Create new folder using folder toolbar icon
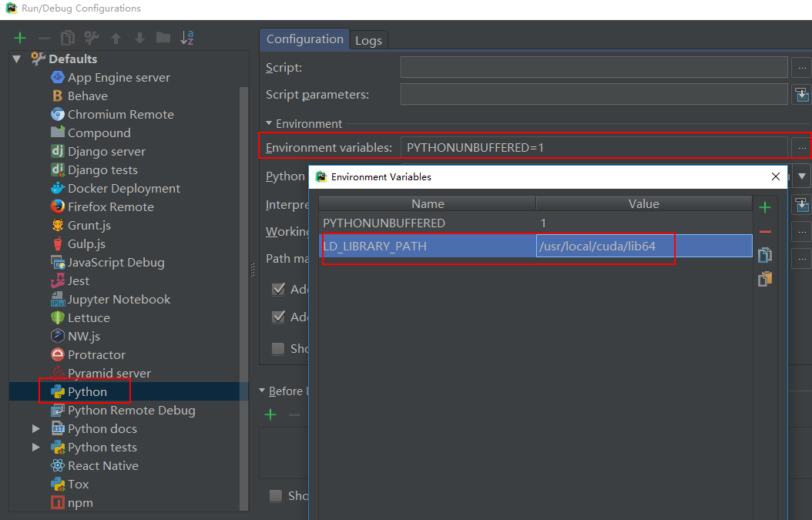The height and width of the screenshot is (520, 812). pos(163,37)
